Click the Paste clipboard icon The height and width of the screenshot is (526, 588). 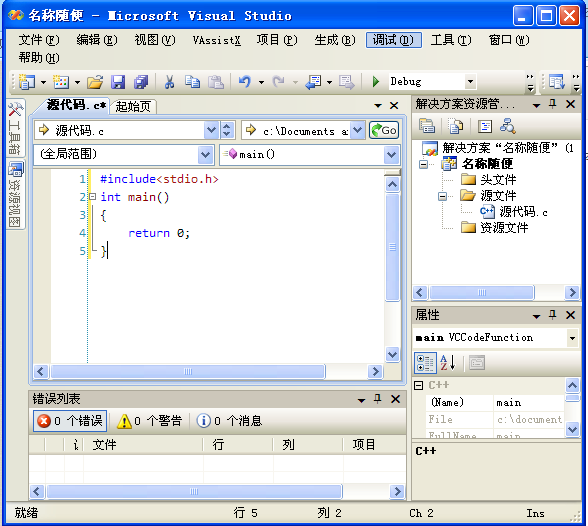(x=216, y=82)
